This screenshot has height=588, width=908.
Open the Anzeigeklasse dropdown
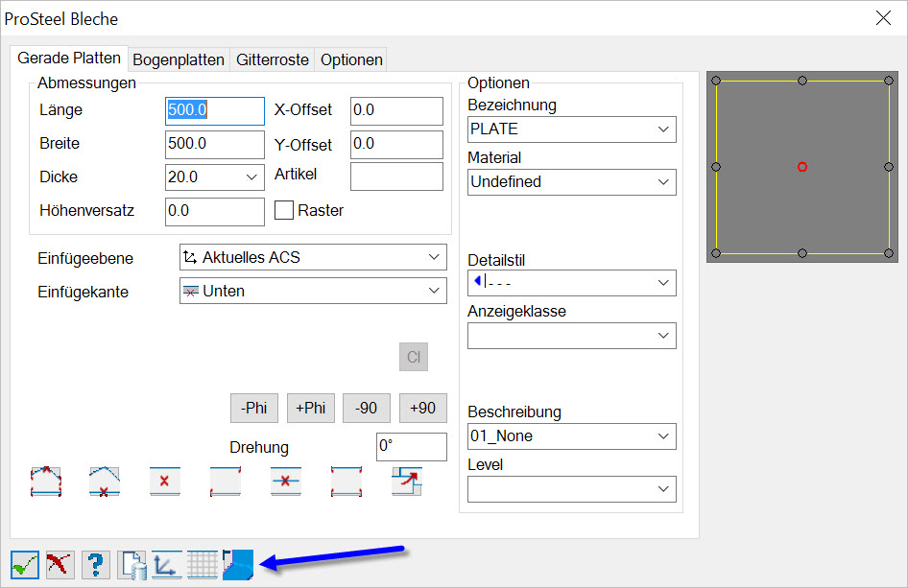[571, 336]
